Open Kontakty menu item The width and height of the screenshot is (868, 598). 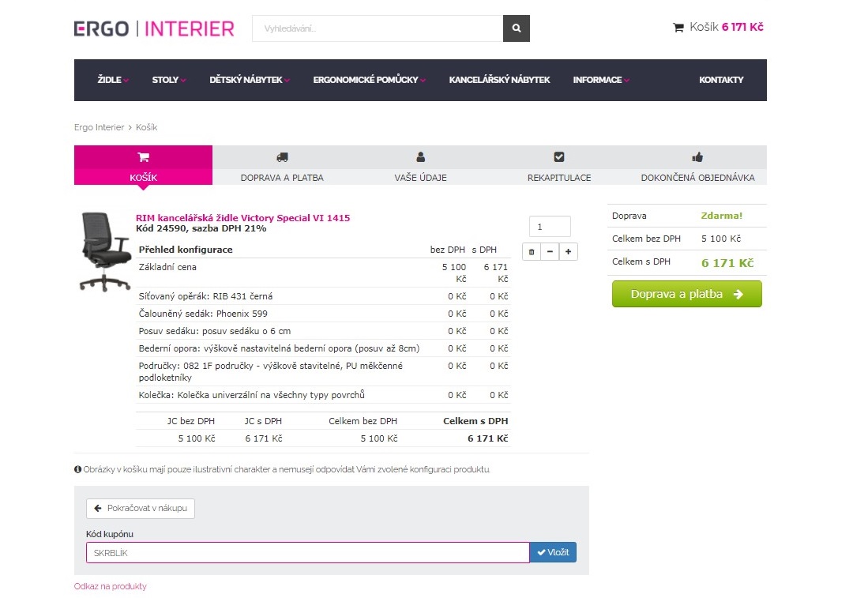pyautogui.click(x=721, y=80)
